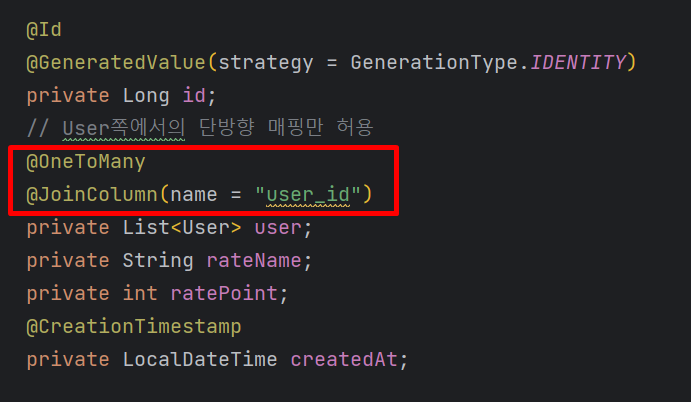The height and width of the screenshot is (402, 691).
Task: Click the @Id annotation
Action: coord(44,30)
